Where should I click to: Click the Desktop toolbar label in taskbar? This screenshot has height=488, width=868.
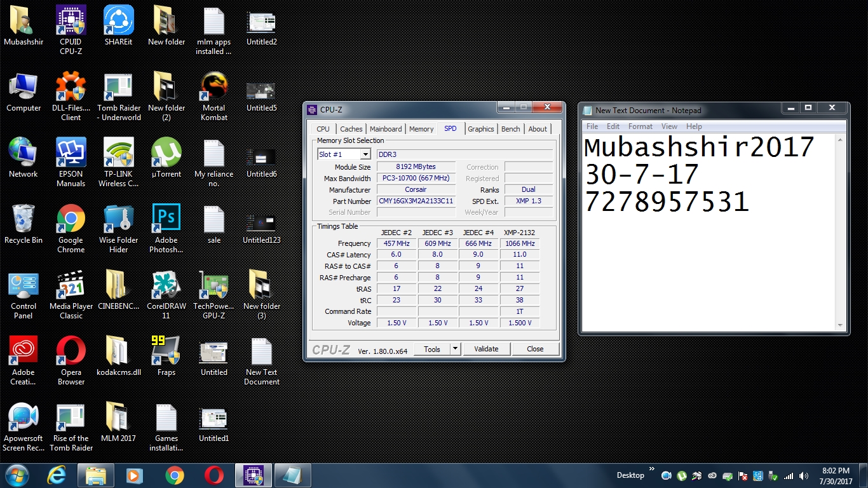(630, 475)
